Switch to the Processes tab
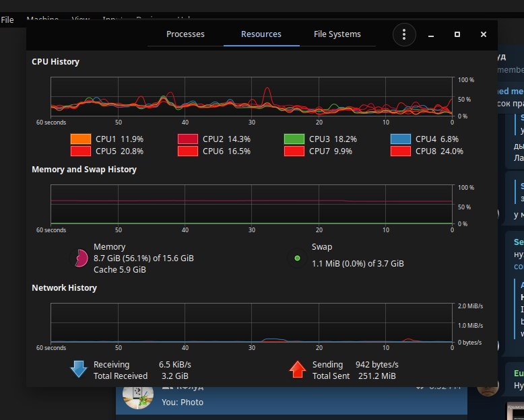Screen dimensions: 524x420 [x=185, y=34]
